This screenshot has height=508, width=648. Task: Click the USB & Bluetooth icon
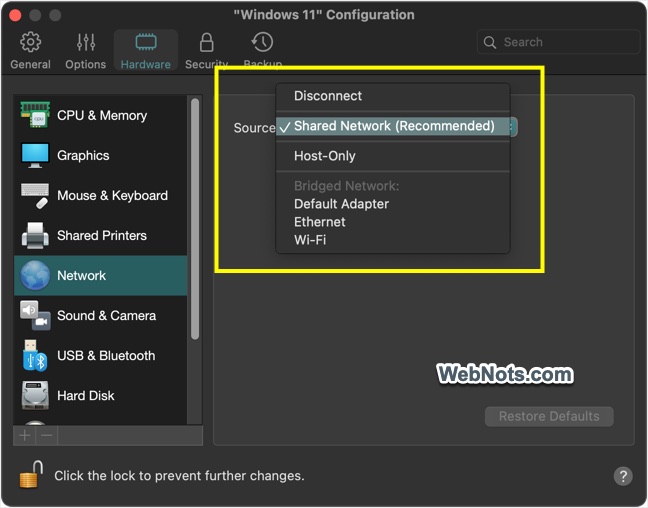(35, 355)
